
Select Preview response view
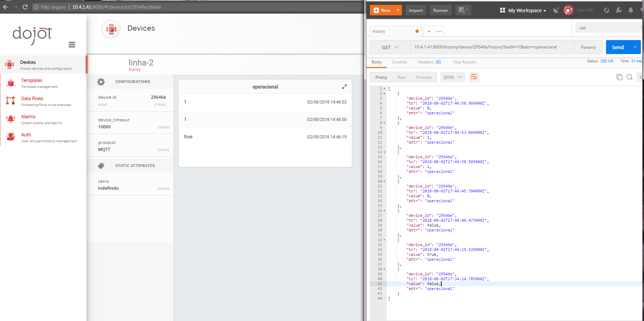pyautogui.click(x=424, y=77)
